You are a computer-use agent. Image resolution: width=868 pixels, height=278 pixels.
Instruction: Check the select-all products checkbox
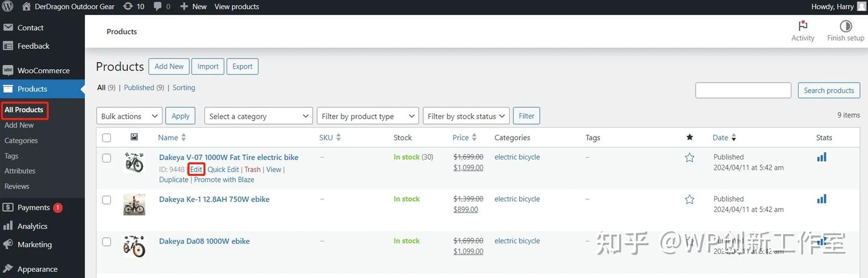(107, 138)
